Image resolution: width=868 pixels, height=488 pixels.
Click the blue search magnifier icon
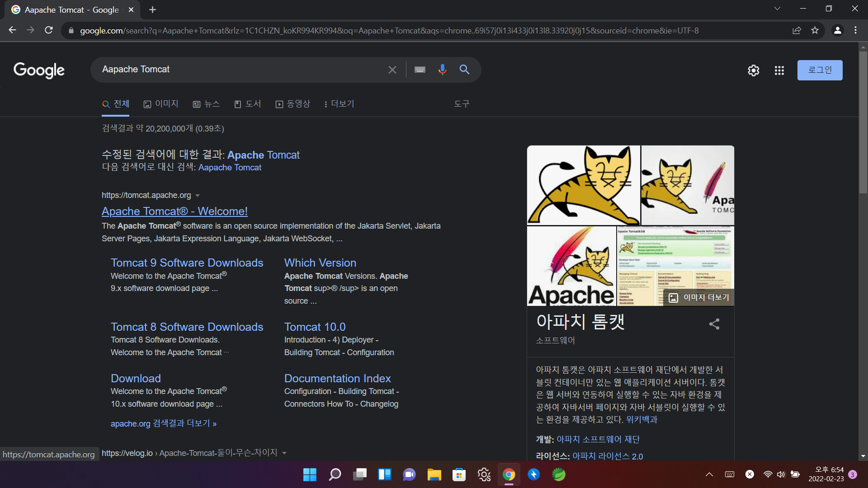(464, 70)
